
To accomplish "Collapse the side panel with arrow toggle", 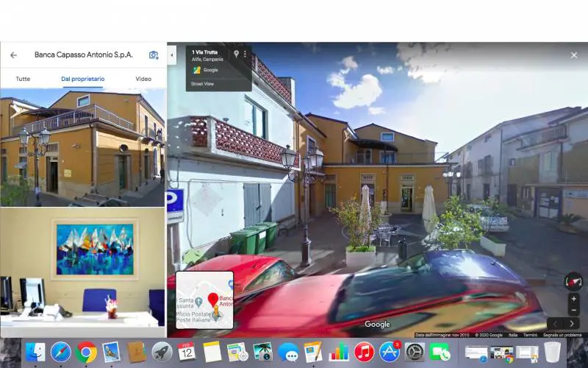I will tap(172, 55).
